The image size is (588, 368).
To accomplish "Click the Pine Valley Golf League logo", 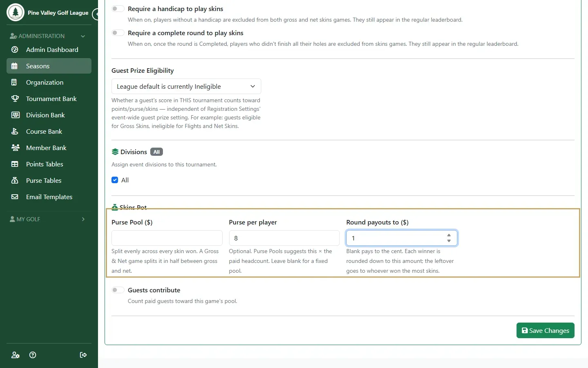I will coord(16,12).
